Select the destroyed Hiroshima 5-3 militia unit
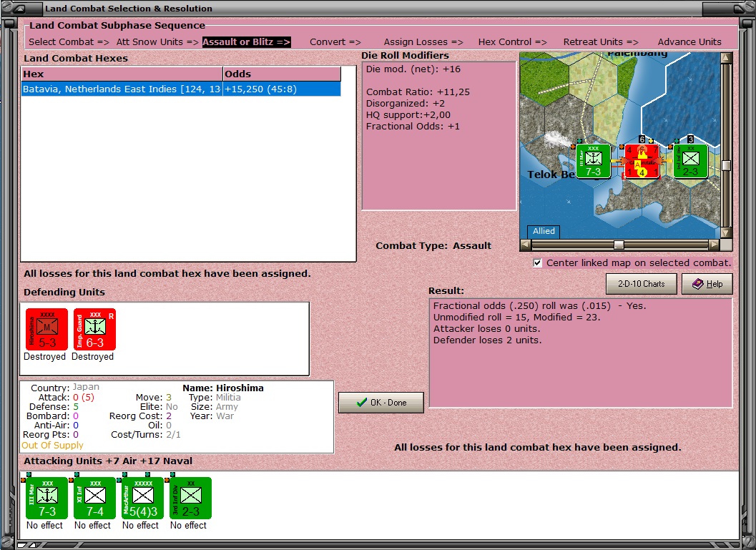 coord(46,329)
